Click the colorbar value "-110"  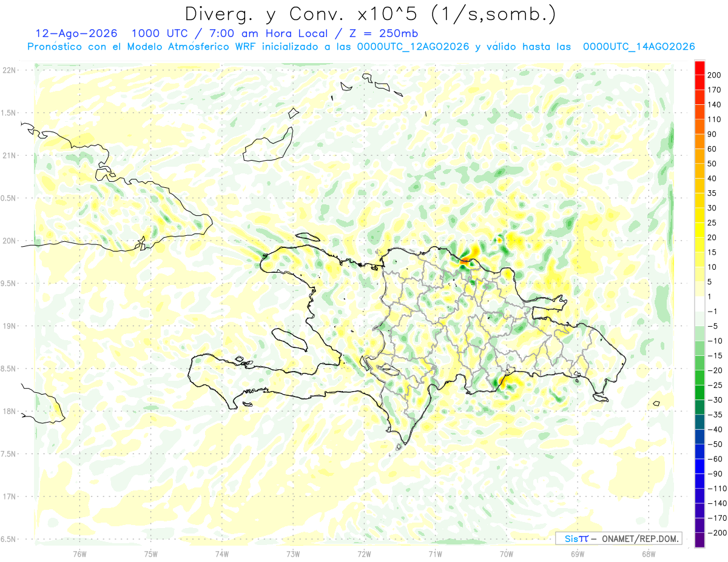pyautogui.click(x=718, y=488)
